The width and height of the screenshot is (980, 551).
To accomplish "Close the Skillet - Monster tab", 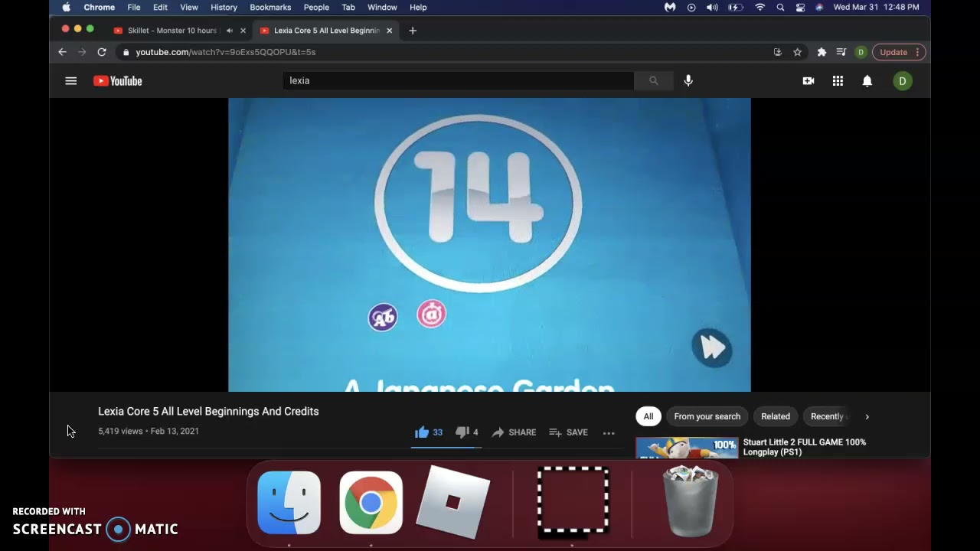I will point(243,31).
